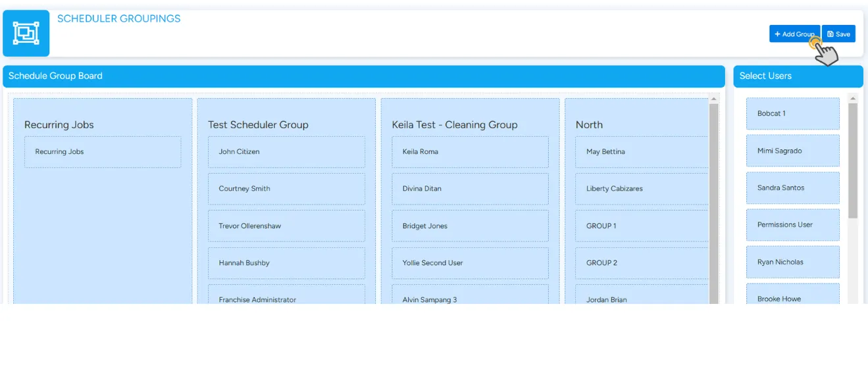Click Keila Roma in Cleaning Group

470,152
